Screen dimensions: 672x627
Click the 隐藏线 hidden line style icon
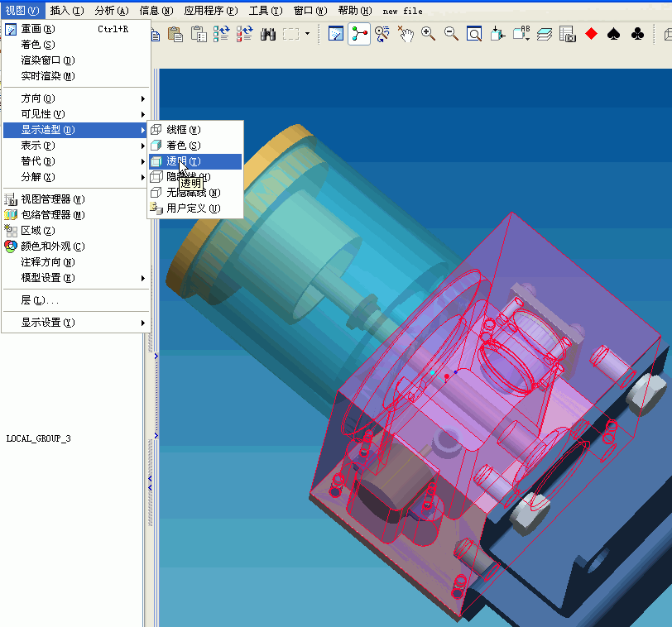click(x=156, y=176)
